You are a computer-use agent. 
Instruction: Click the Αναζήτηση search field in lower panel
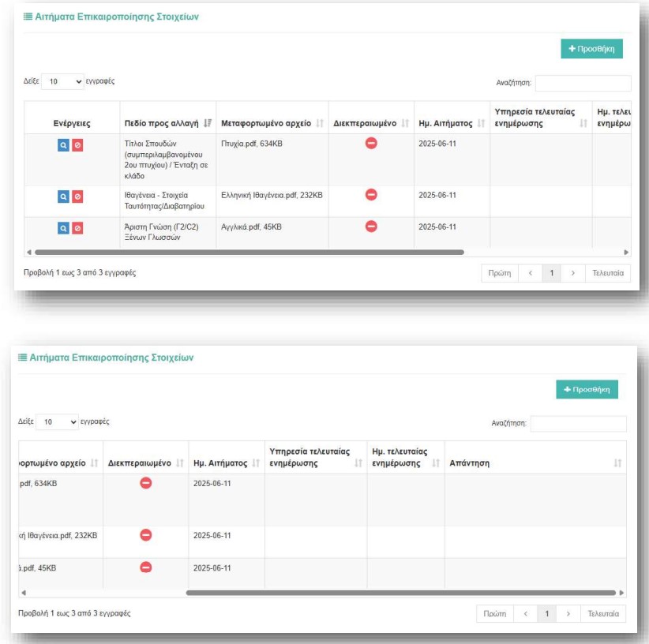click(578, 424)
